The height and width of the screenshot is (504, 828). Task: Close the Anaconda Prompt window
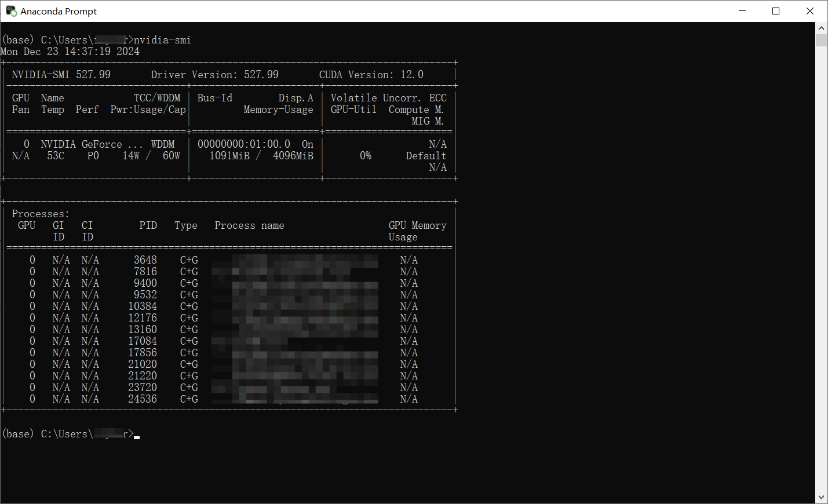[x=810, y=11]
